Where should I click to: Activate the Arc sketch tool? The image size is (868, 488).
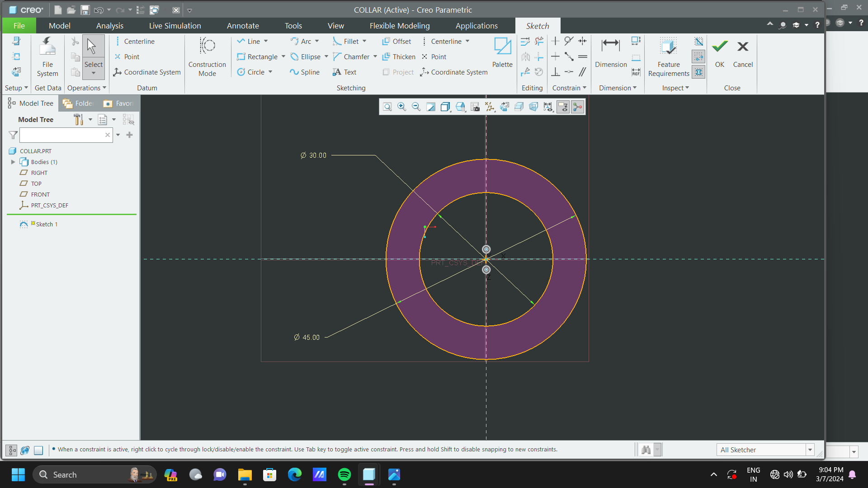[x=301, y=41]
